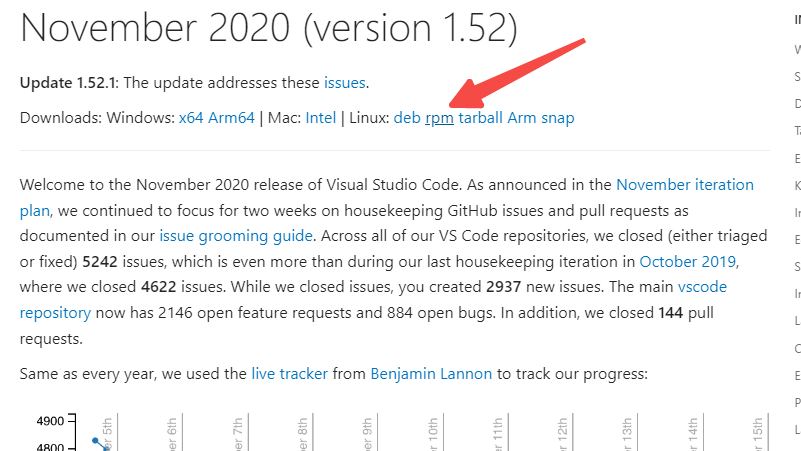Download the Mac Intel build
This screenshot has width=801, height=451.
(320, 118)
